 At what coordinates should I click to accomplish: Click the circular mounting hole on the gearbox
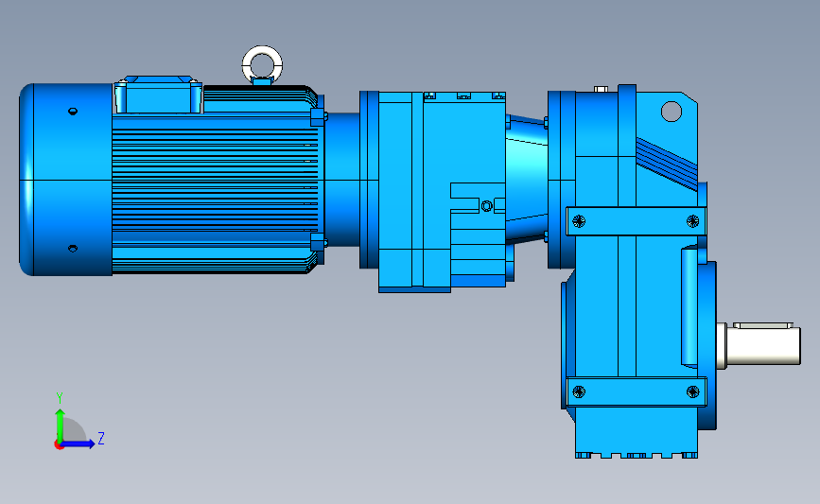(x=672, y=112)
